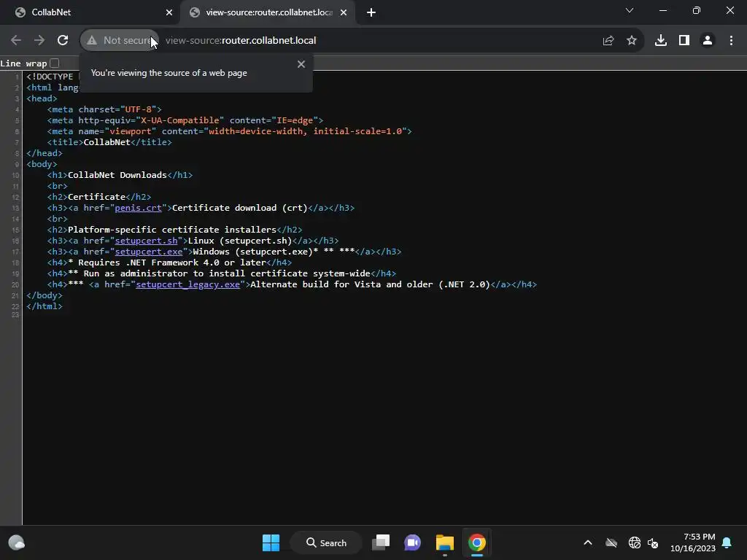
Task: Click the 'You're viewing the source' message
Action: (169, 73)
